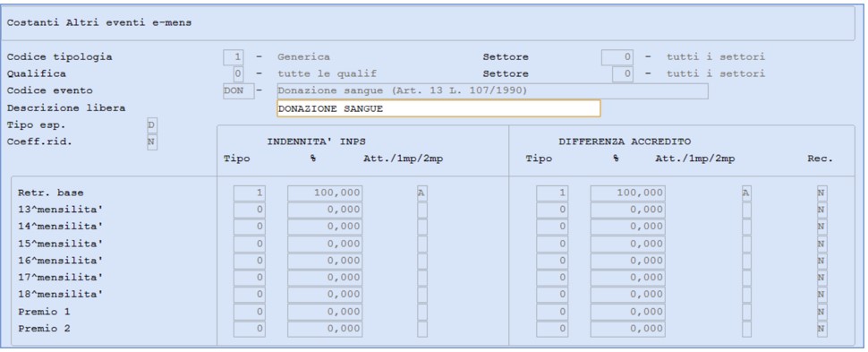Screen dimensions: 868x352
Task: Click 15^mensilita' Differenza Accredito Tipo field
Action: pyautogui.click(x=552, y=244)
